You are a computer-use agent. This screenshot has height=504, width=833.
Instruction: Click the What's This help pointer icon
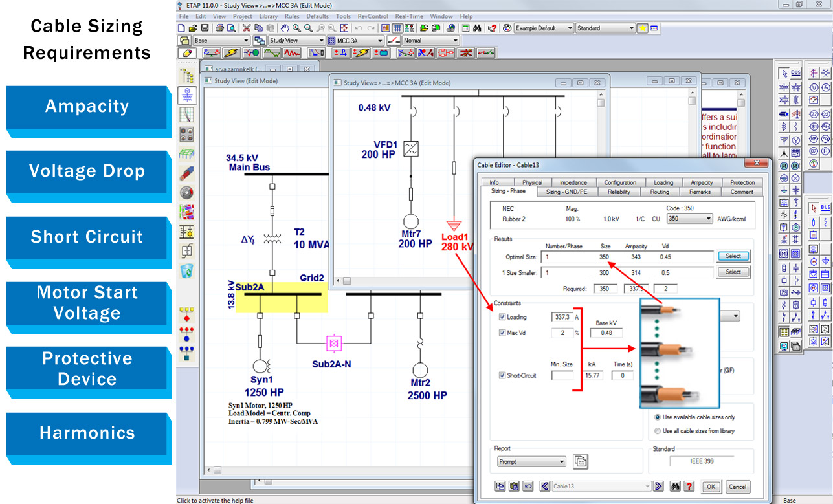click(x=492, y=28)
